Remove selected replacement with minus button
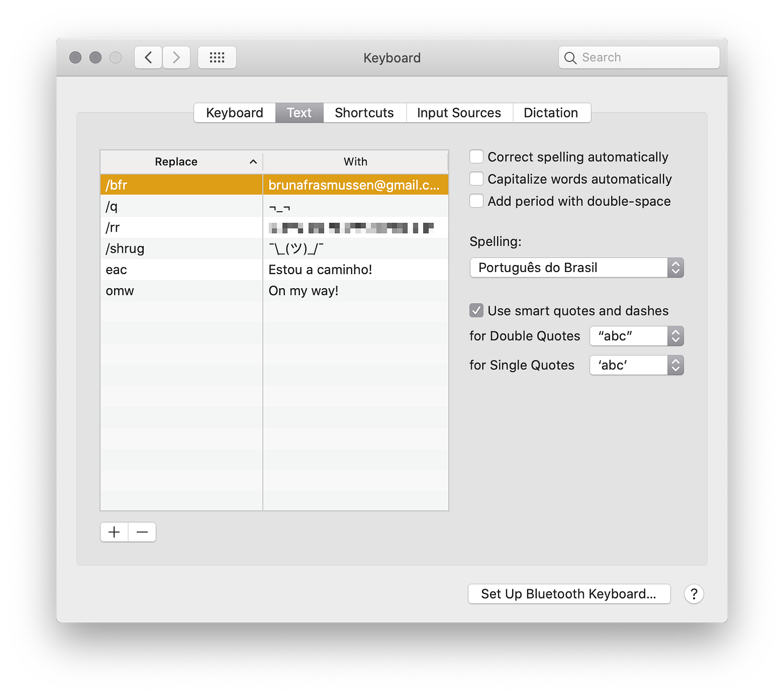This screenshot has height=697, width=784. pyautogui.click(x=142, y=532)
